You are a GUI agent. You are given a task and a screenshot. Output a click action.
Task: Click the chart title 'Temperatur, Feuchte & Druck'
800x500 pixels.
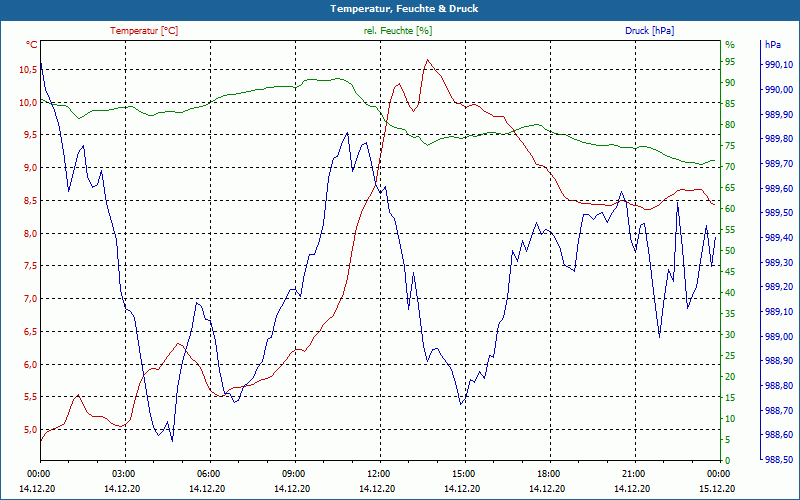[404, 9]
